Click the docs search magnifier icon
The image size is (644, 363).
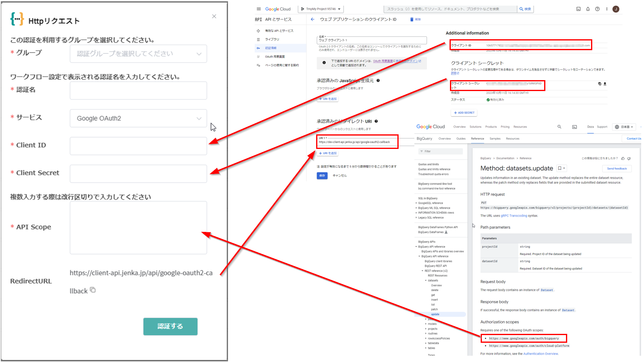pyautogui.click(x=560, y=127)
